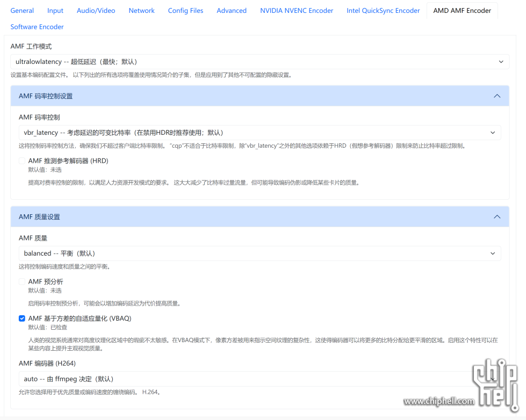This screenshot has width=526, height=420.
Task: Open the Intel QuickSync Encoder tab
Action: [383, 11]
